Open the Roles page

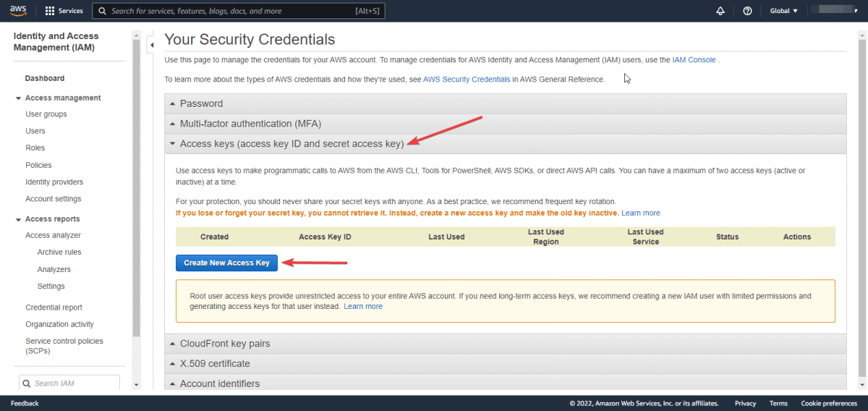coord(35,148)
